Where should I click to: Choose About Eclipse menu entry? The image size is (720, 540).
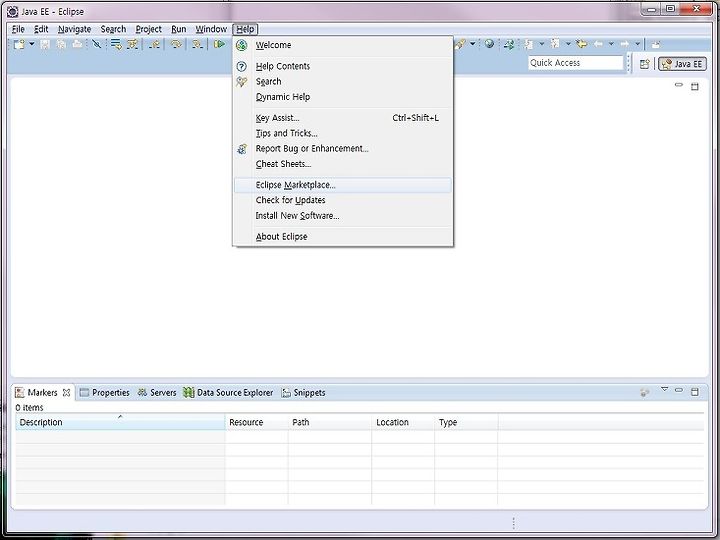tap(343, 236)
